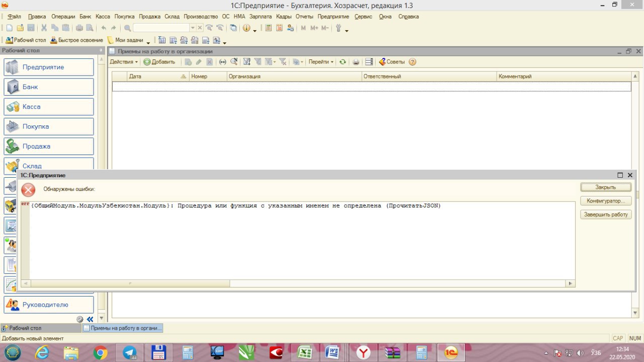Open the Calendar icon in main toolbar
Screen dimensions: 644x362
(279, 28)
